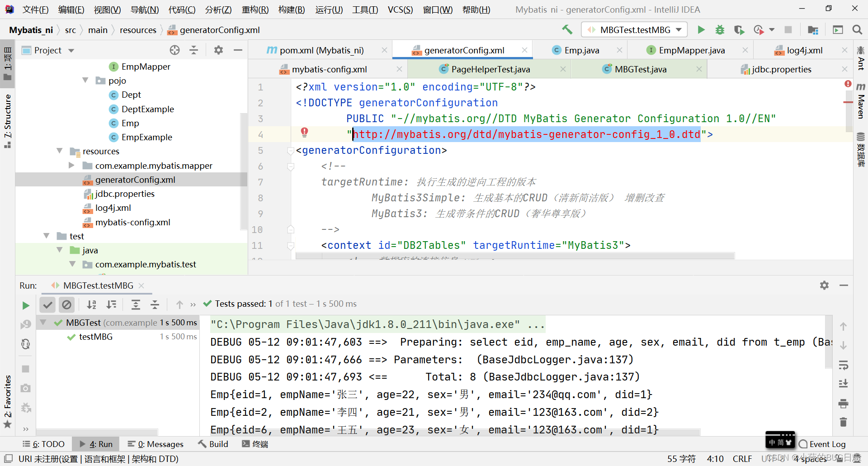The image size is (868, 466).
Task: Toggle Ant tool window
Action: [861, 58]
